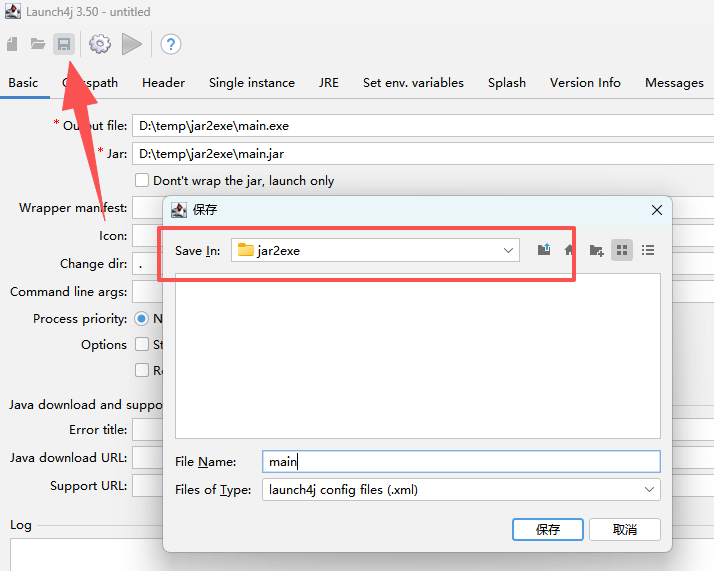Open help with question mark icon

(171, 44)
